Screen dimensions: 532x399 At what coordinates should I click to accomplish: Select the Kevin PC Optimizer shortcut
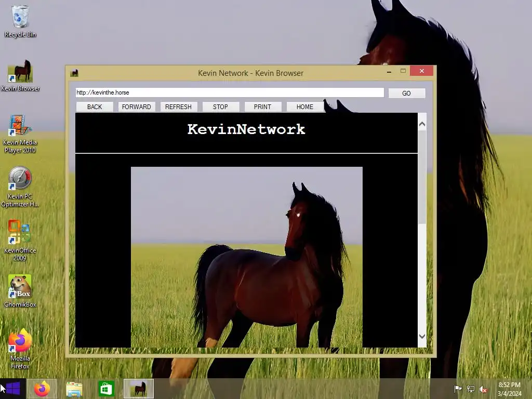pos(20,187)
